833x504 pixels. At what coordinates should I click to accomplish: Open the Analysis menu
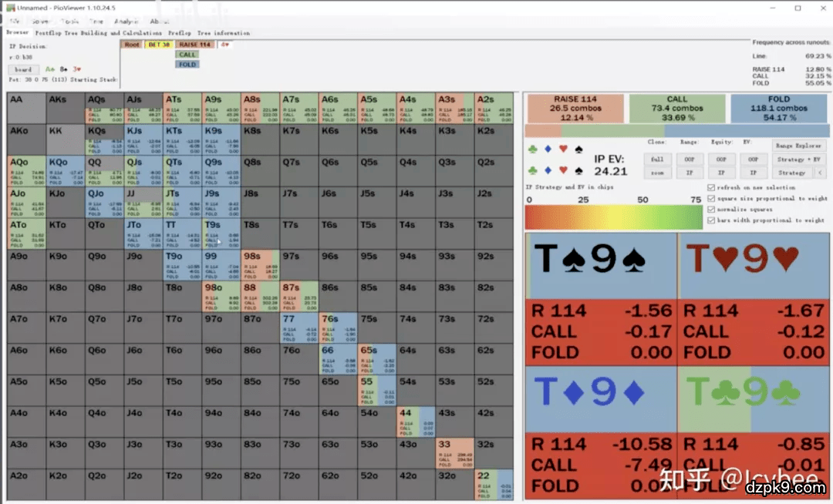(126, 22)
